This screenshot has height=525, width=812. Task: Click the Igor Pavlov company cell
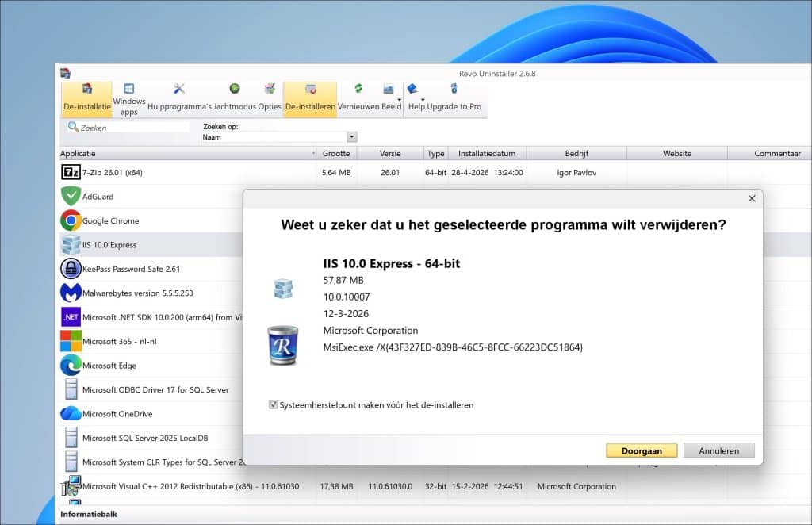coord(576,172)
